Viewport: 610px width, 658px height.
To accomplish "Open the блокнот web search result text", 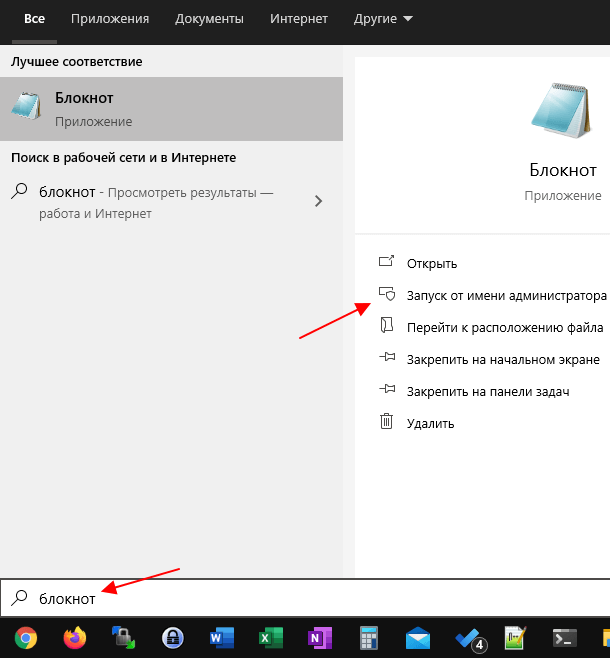I will (156, 203).
